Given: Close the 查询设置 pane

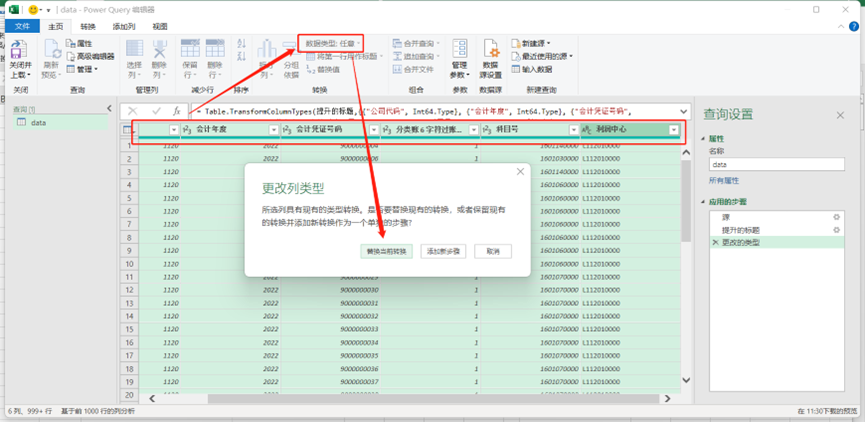Looking at the screenshot, I should tap(840, 115).
